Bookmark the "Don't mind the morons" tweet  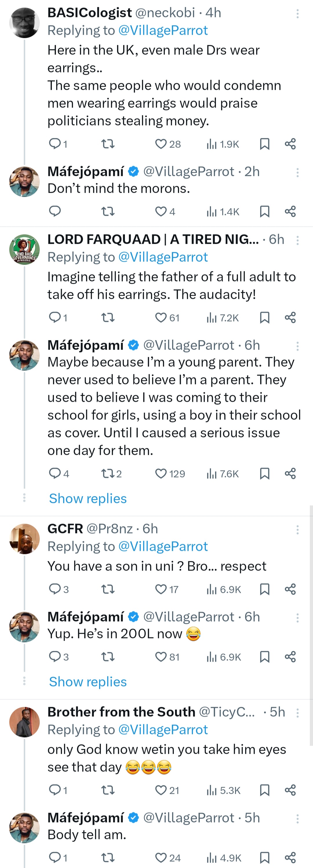265,212
